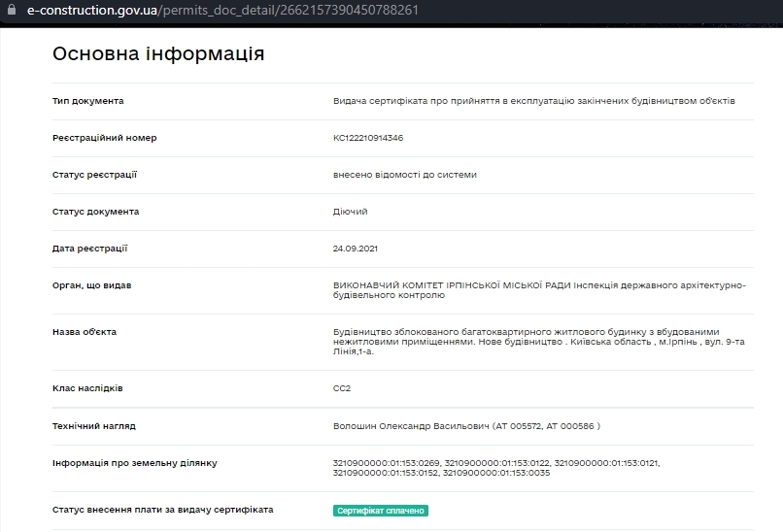Click the status value 'Діючий'
Image resolution: width=783 pixels, height=532 pixels.
350,212
